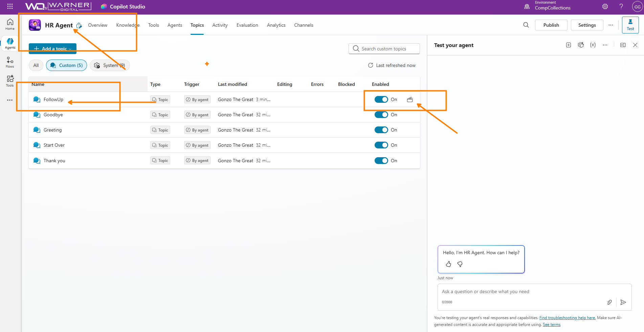Open the more options ellipsis beside Settings
644x332 pixels.
click(x=610, y=25)
